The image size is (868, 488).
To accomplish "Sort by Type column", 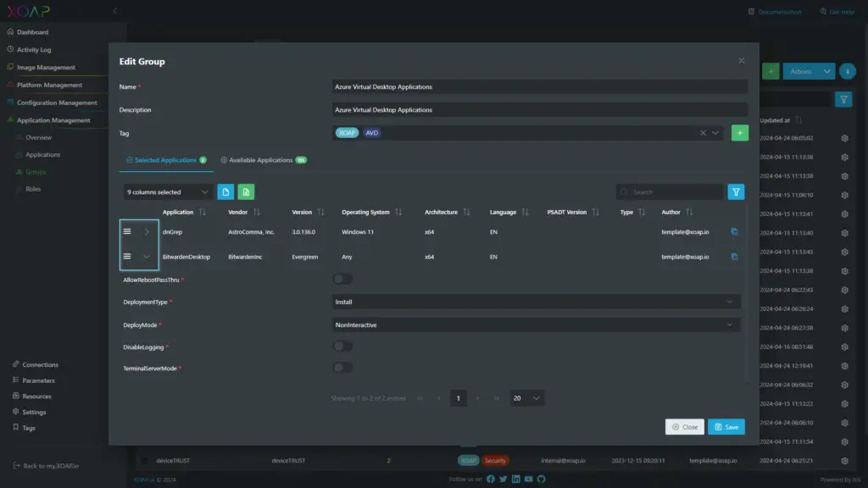I will [x=642, y=213].
